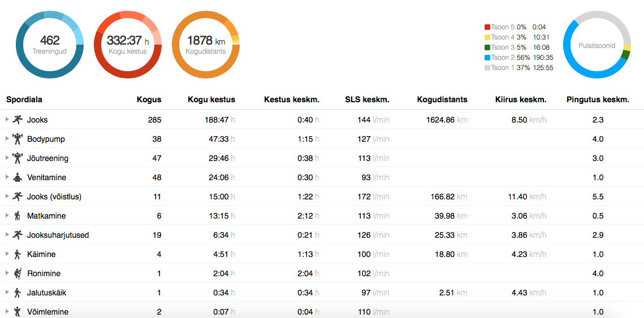This screenshot has height=318, width=644.
Task: Click the meditation icon beside Venitamine
Action: tap(18, 177)
